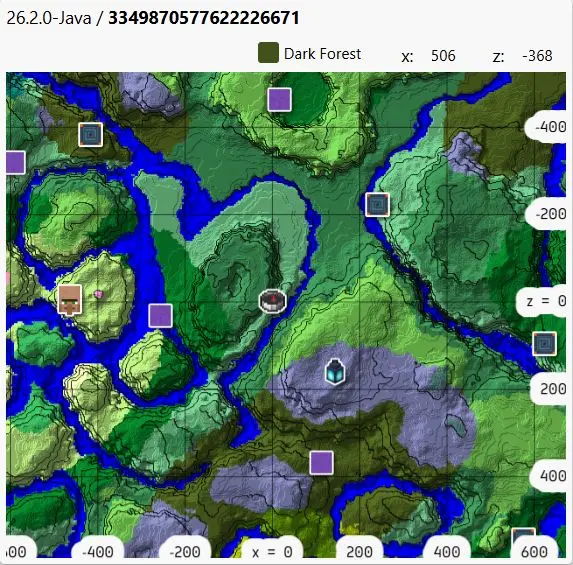
Task: Click the dark spiral square marker in the upper-left dark forest
Action: [x=91, y=135]
